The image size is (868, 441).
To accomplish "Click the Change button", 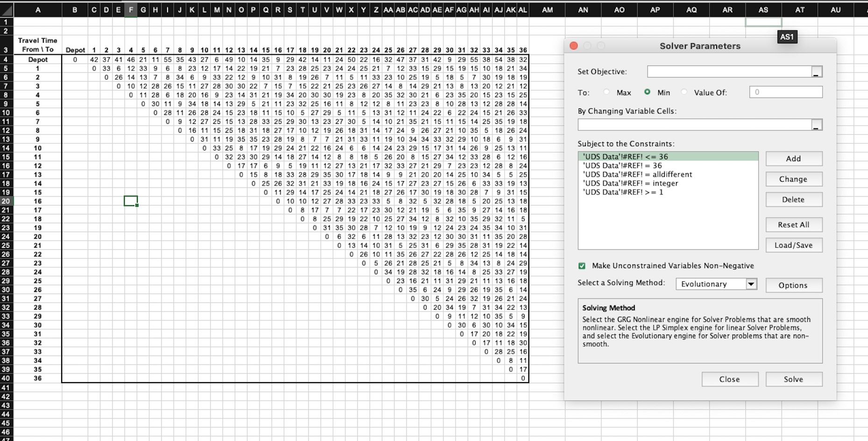I will click(794, 179).
